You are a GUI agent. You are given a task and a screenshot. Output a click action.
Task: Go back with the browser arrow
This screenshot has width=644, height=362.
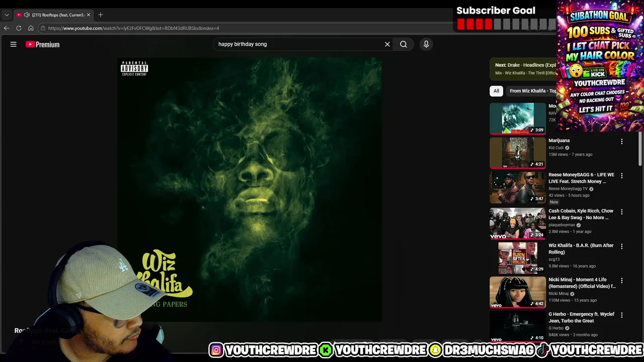click(x=7, y=28)
